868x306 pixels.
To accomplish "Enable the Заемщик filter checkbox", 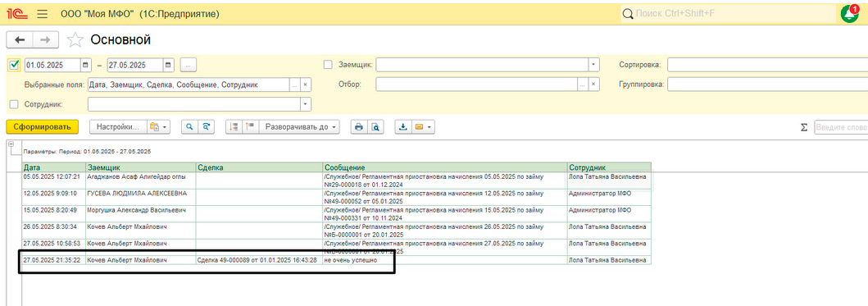I will coord(328,65).
